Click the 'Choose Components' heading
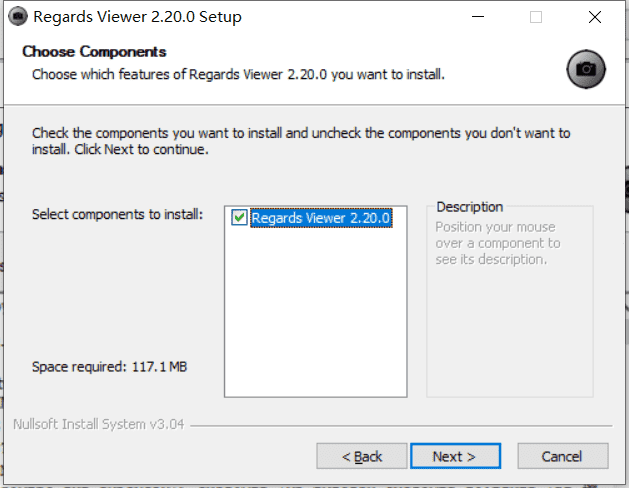The width and height of the screenshot is (629, 488). pyautogui.click(x=94, y=52)
